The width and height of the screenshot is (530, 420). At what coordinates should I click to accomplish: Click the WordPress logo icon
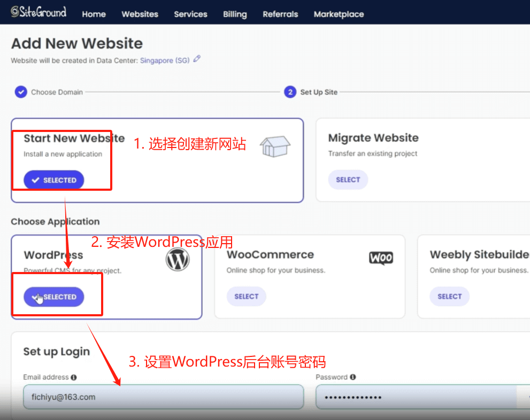click(x=178, y=260)
